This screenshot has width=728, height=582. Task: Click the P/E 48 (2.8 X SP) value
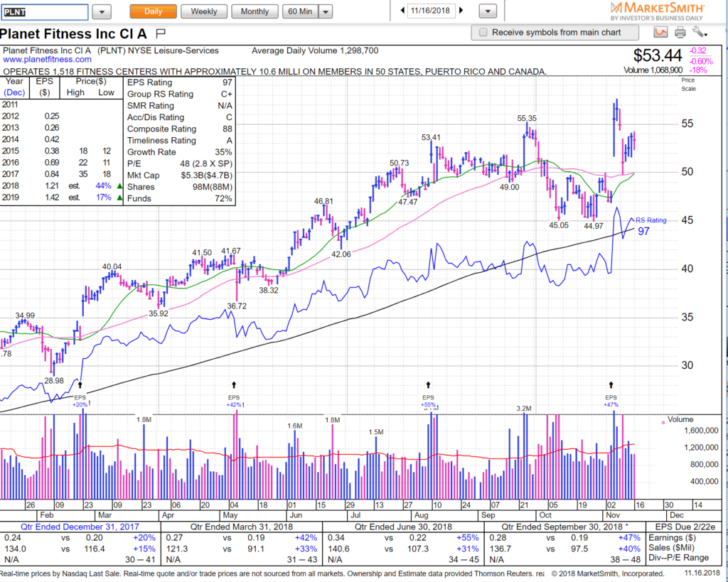(x=206, y=164)
